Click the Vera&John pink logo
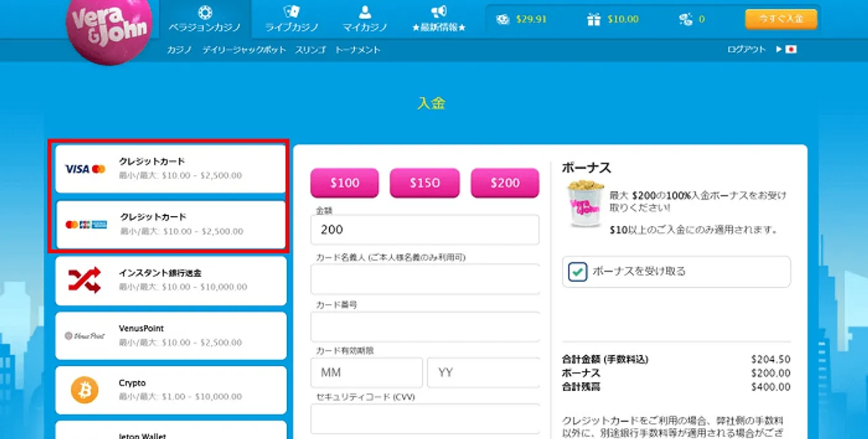Image resolution: width=868 pixels, height=439 pixels. (x=109, y=30)
